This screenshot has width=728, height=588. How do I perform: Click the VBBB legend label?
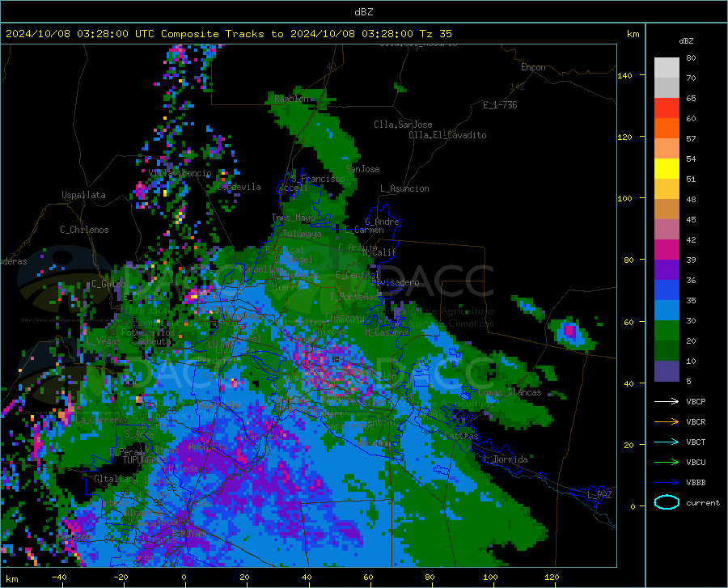[x=696, y=483]
